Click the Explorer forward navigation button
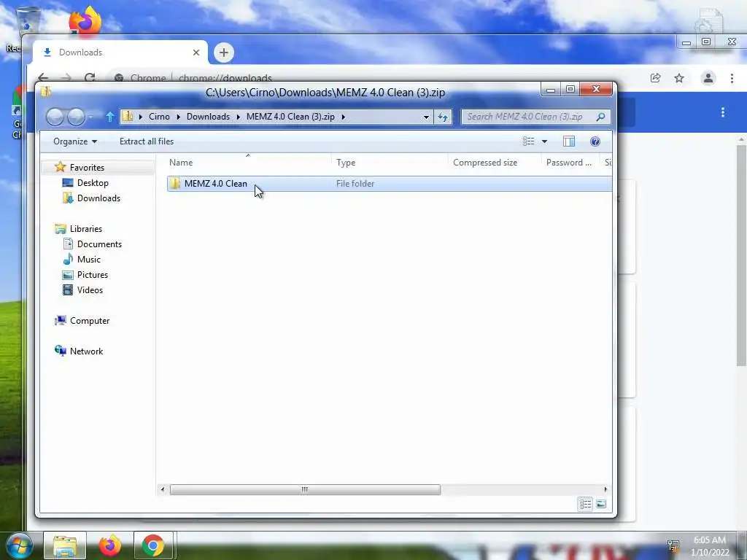 [76, 117]
